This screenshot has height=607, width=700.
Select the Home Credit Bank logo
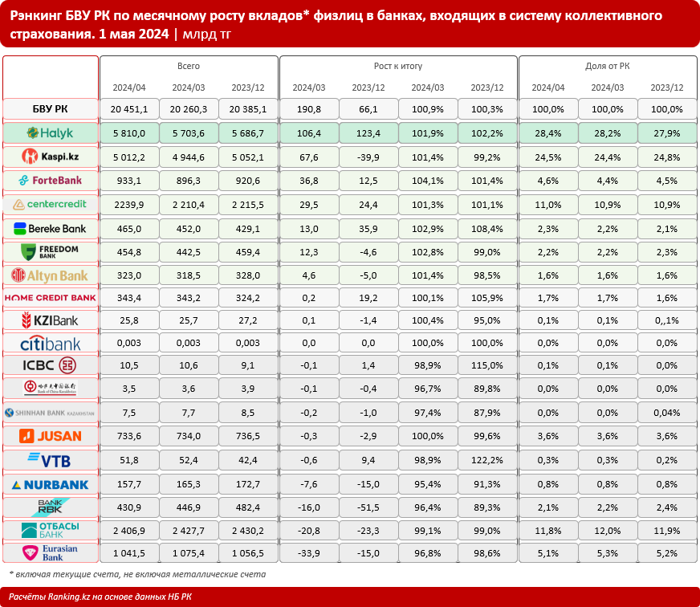click(50, 298)
